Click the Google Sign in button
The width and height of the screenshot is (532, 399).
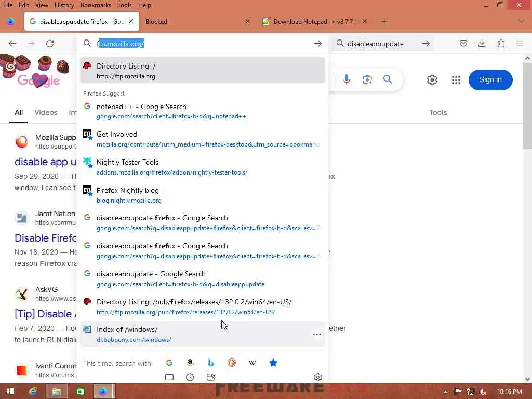(x=490, y=79)
